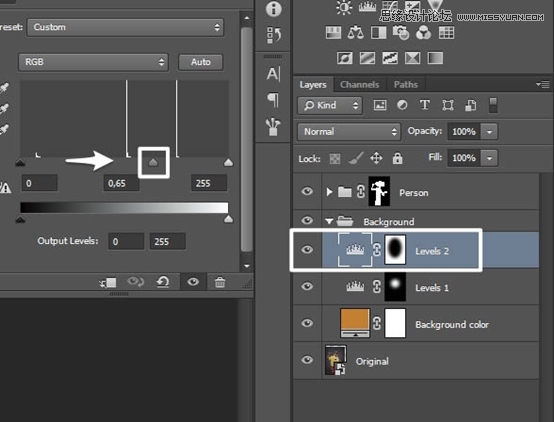Add a Channel Mixer adjustment
Image resolution: width=554 pixels, height=422 pixels.
click(423, 33)
